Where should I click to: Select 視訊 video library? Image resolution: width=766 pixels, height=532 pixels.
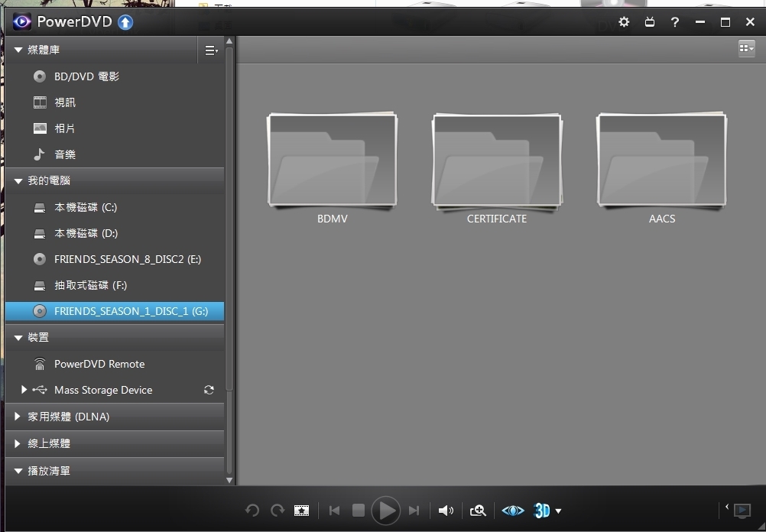(x=115, y=102)
